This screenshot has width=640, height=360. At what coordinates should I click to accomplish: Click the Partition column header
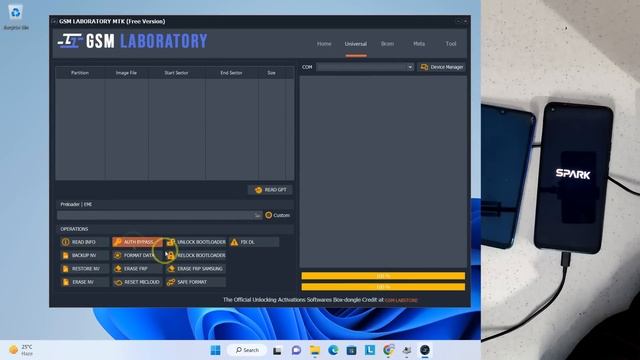80,73
